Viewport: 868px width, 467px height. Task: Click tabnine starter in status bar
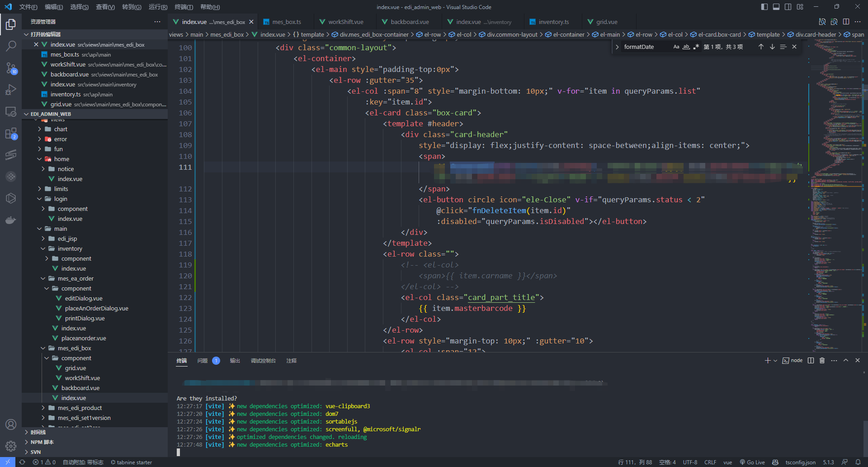(131, 462)
